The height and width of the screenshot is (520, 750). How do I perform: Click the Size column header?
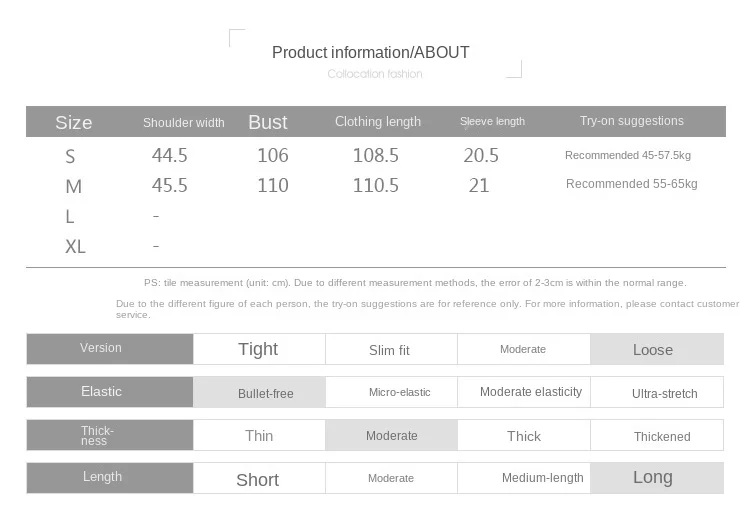point(74,122)
